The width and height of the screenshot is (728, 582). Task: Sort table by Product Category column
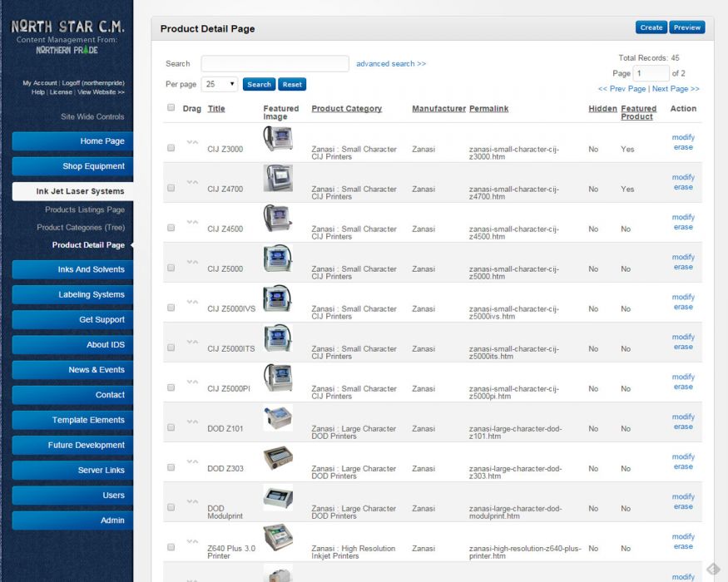[x=346, y=109]
